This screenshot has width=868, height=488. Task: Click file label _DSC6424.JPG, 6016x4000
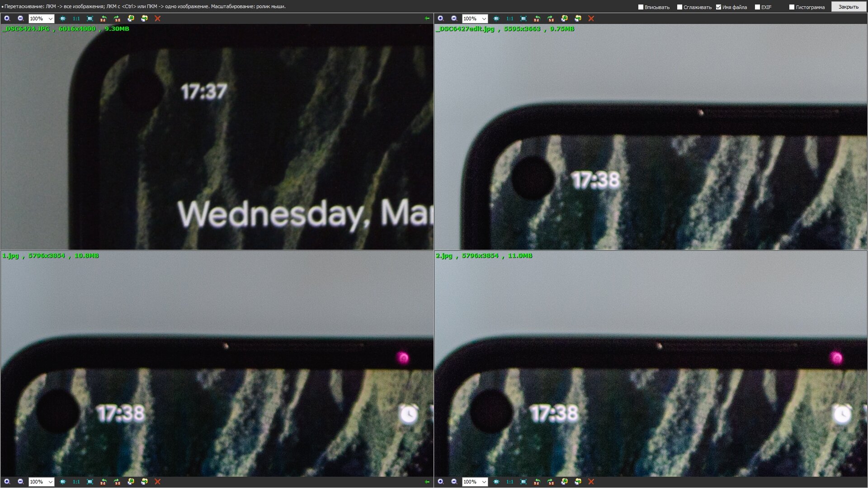coord(66,29)
